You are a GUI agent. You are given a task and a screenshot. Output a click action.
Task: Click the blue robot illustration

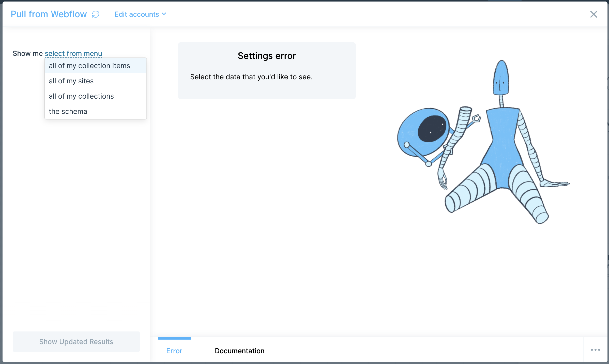click(x=483, y=142)
